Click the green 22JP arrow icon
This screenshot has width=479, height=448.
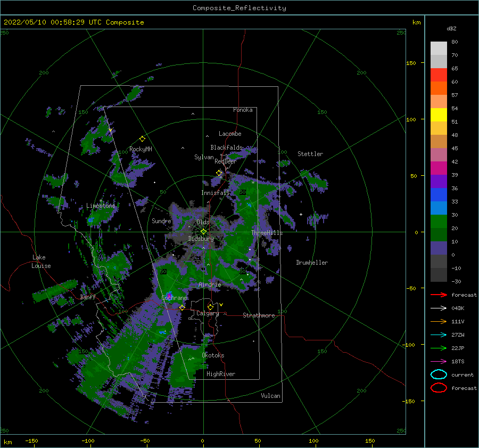coord(439,348)
